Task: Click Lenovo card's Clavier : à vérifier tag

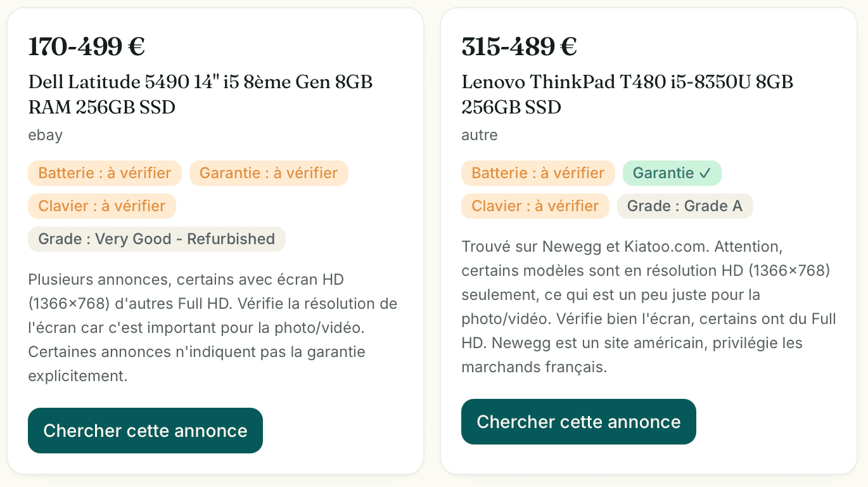Action: (535, 206)
